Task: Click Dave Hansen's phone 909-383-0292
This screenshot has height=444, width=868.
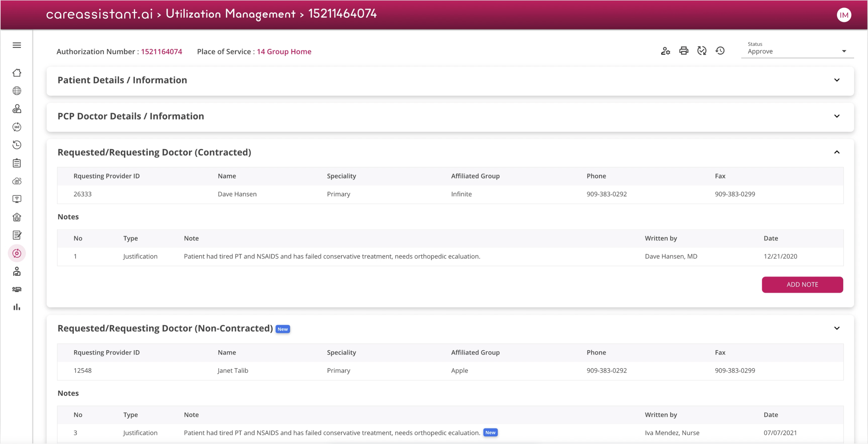Action: pos(607,194)
